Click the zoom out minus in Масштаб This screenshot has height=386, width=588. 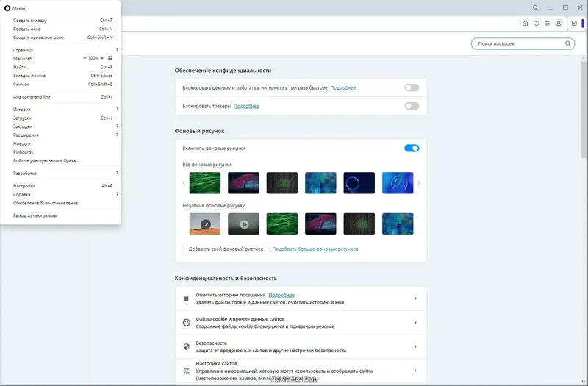(85, 58)
